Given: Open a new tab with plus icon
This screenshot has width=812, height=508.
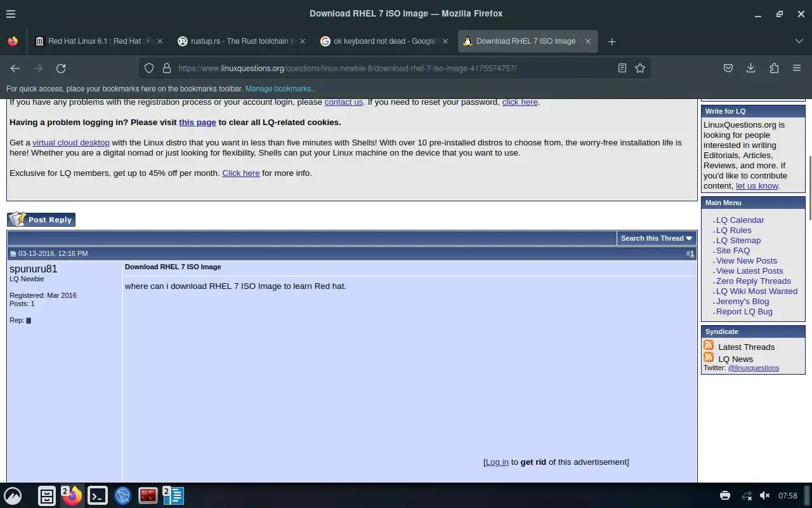Looking at the screenshot, I should [x=612, y=41].
